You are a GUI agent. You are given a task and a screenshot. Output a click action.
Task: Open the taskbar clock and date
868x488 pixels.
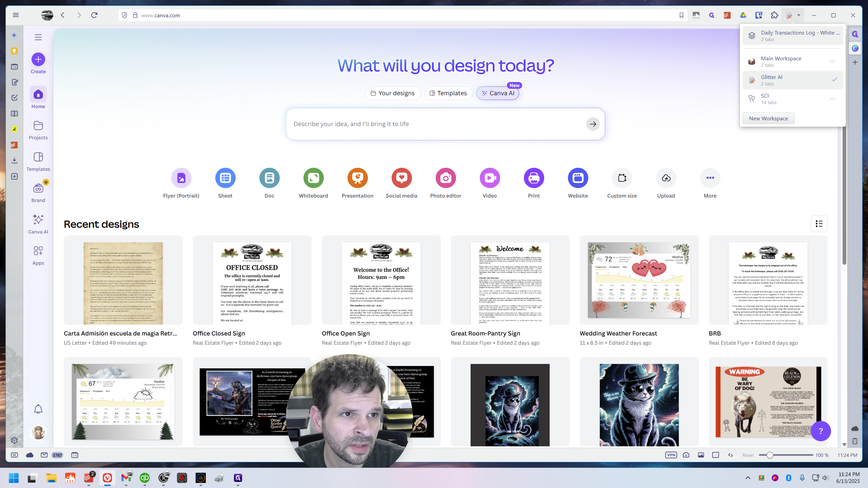tap(848, 478)
